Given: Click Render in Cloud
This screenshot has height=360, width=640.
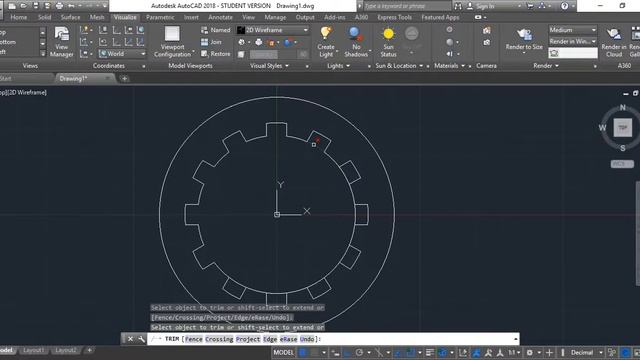Looking at the screenshot, I should 614,42.
